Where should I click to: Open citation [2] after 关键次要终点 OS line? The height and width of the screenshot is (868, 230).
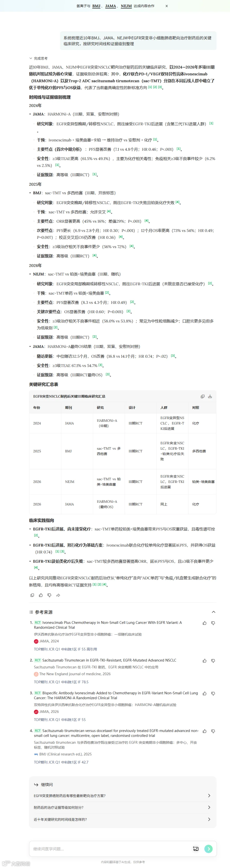coord(128,311)
